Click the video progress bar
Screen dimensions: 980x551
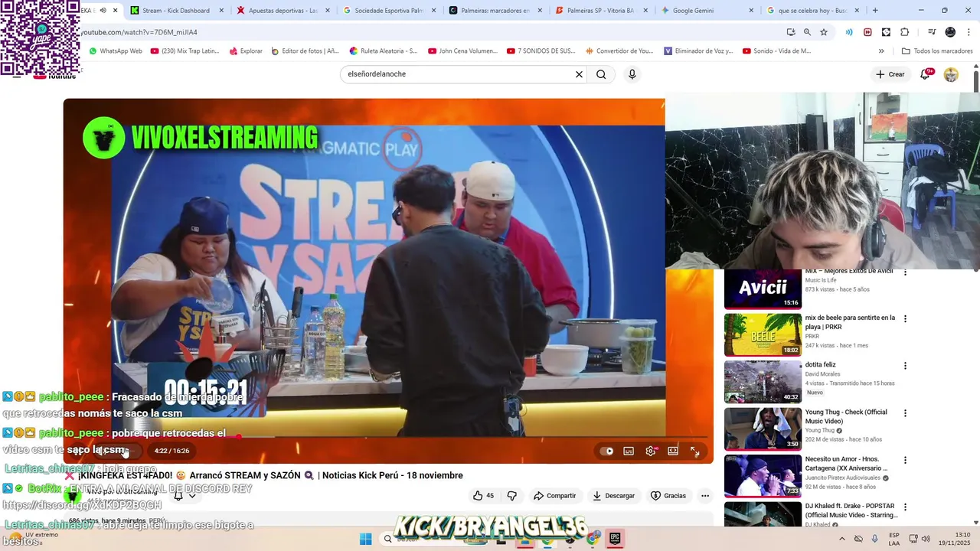(388, 437)
